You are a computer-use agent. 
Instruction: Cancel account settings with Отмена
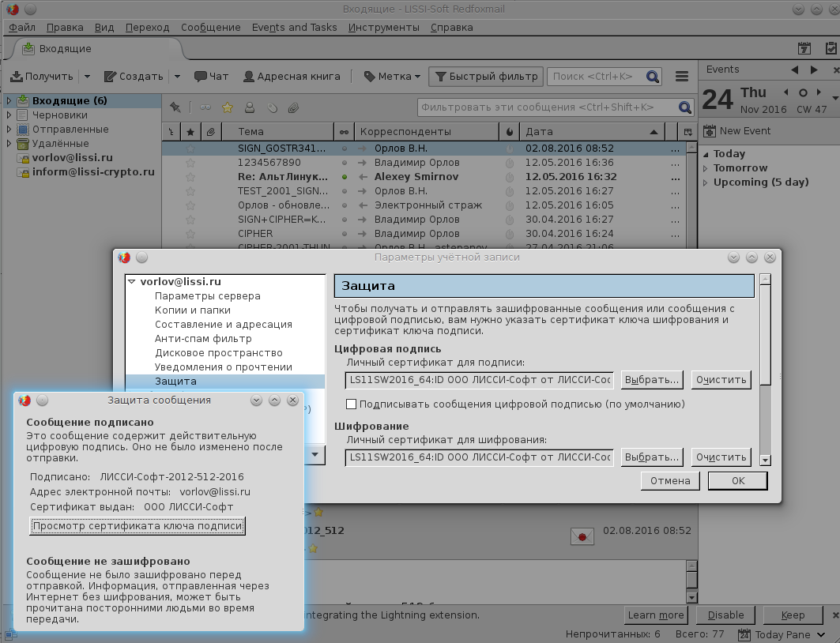[670, 481]
